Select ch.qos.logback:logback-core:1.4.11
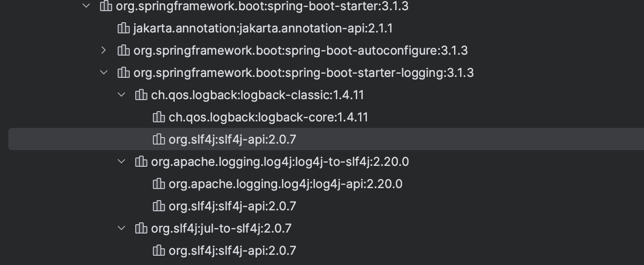Screen dimensions: 644x265 point(268,117)
